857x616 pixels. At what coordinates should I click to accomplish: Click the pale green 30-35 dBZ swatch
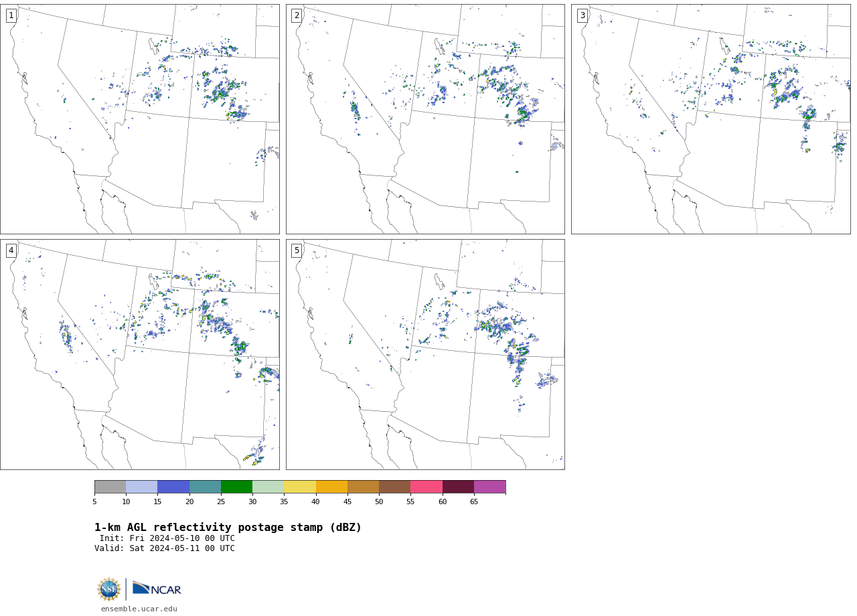point(268,487)
